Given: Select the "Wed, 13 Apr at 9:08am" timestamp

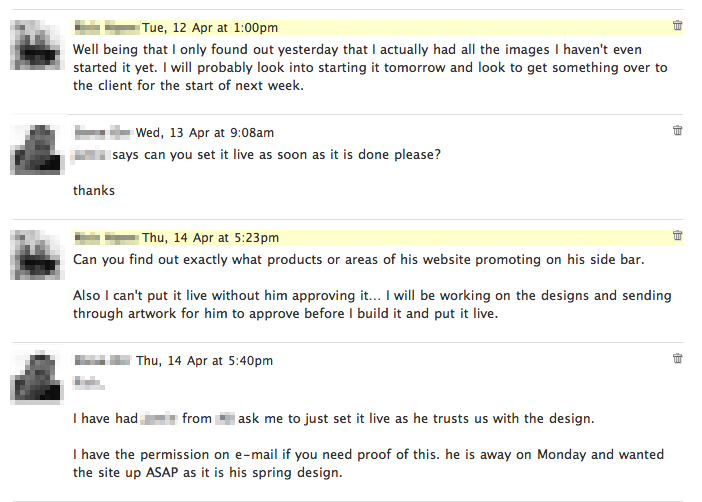Looking at the screenshot, I should (x=205, y=133).
